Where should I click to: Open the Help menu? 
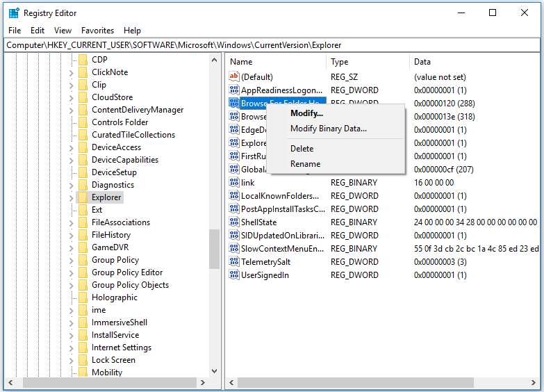tap(132, 31)
